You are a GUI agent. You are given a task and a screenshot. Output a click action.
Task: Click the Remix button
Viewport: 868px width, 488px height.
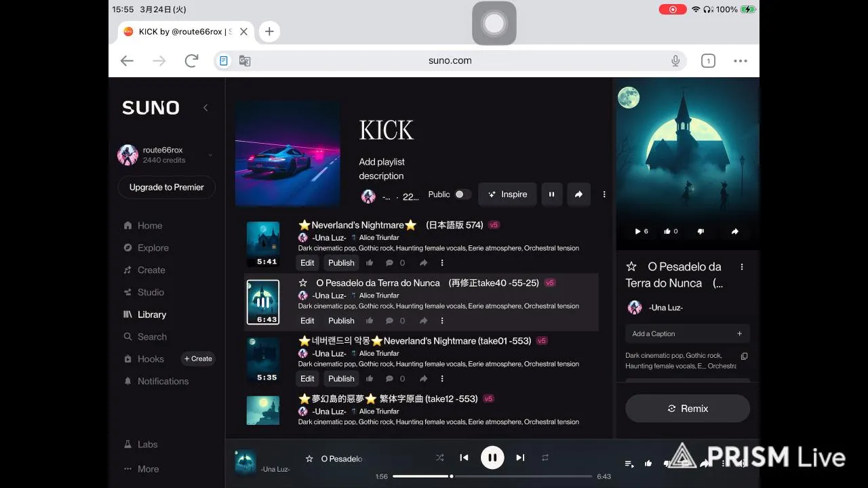pos(688,409)
